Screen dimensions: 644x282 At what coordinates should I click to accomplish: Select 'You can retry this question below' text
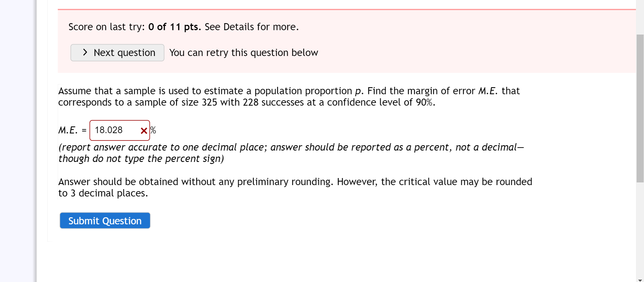click(244, 53)
